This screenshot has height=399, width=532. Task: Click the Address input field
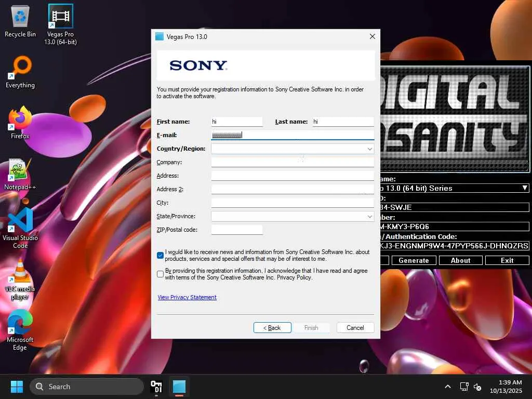click(292, 176)
